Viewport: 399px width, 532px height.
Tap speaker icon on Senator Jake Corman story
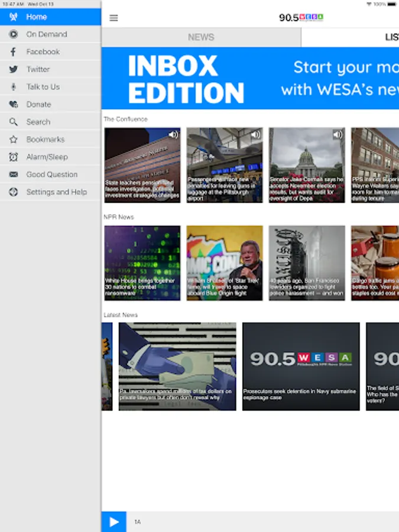tap(338, 135)
